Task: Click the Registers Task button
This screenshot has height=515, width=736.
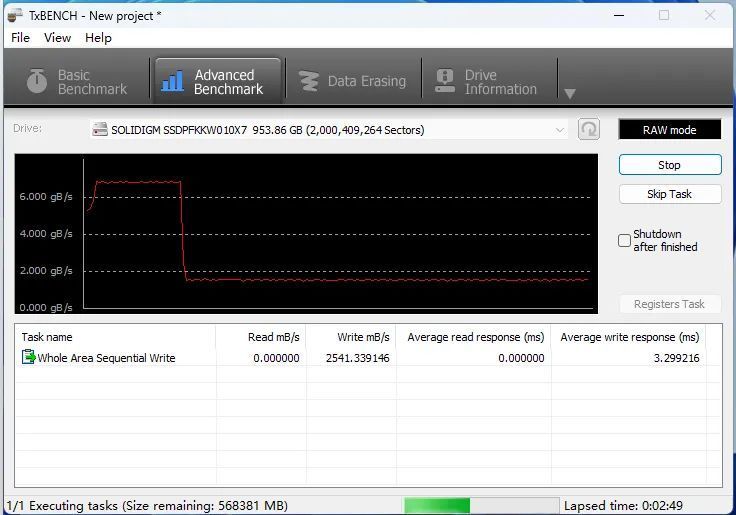Action: click(669, 304)
